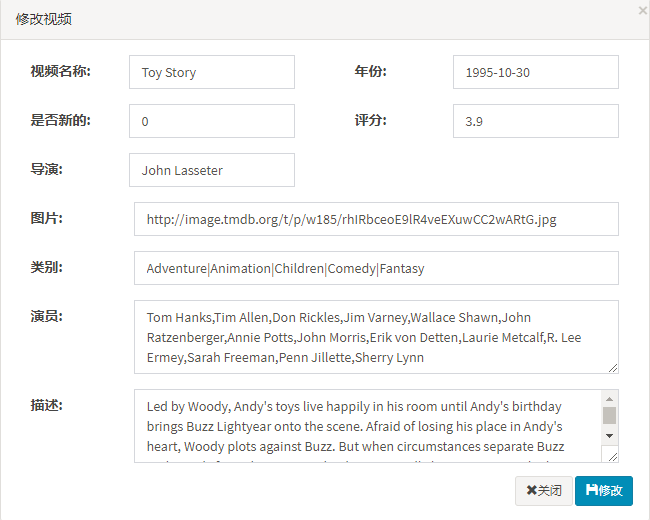
Task: Click the description scrollbar thumb
Action: tap(609, 415)
